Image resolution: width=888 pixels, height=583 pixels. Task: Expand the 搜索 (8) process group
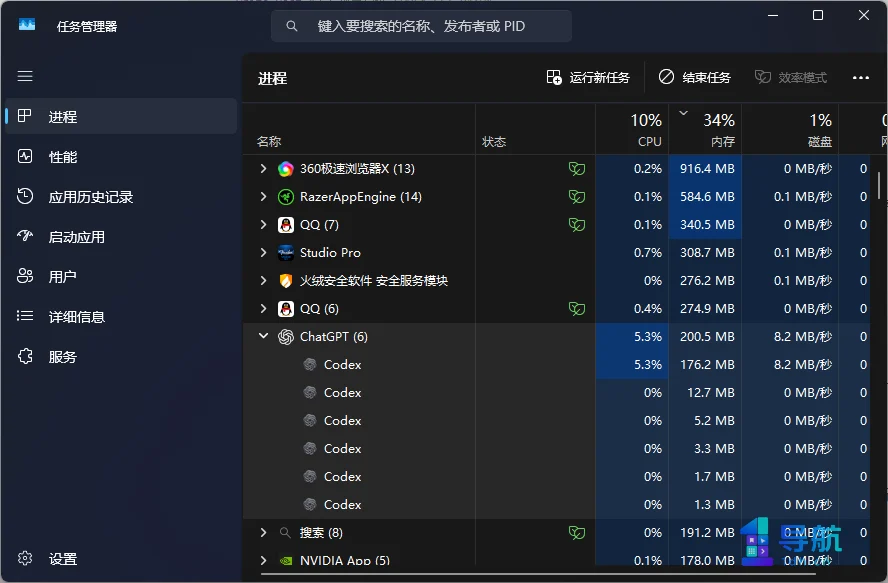pos(263,533)
